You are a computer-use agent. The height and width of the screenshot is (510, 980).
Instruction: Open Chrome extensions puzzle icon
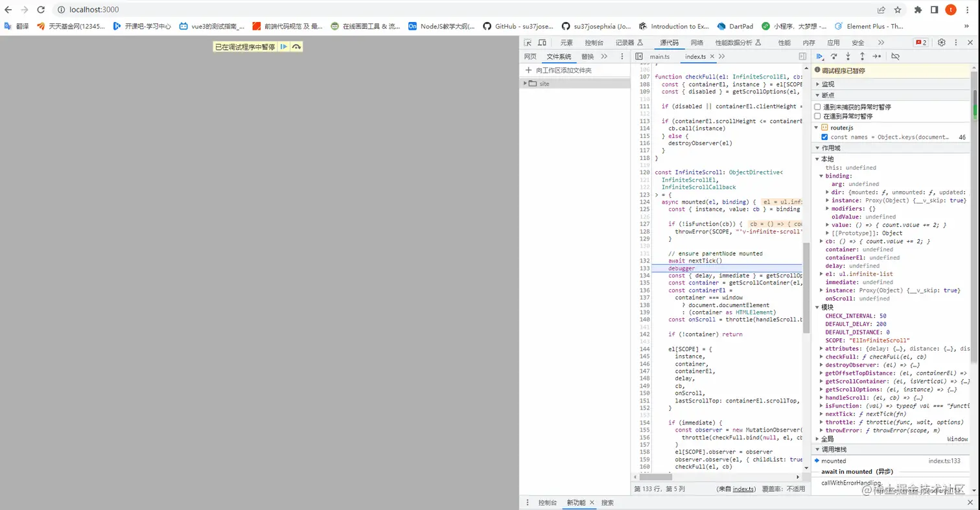coord(918,10)
